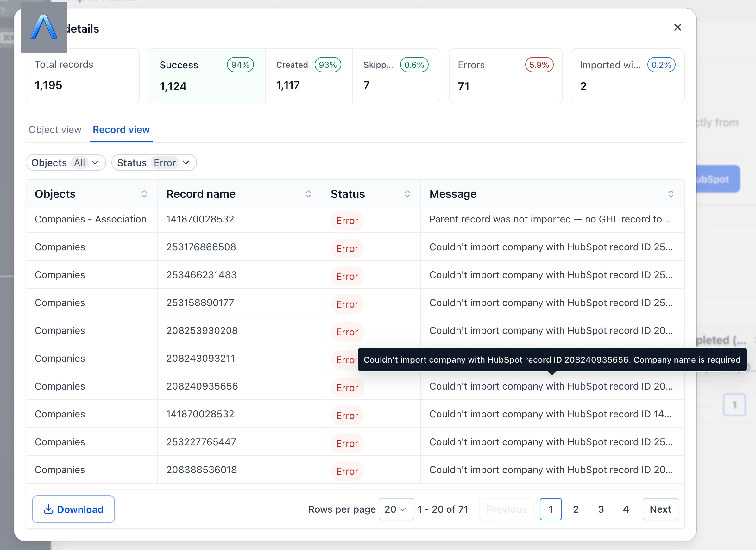Screen dimensions: 756x550
Task: Click record name 253466231483
Action: tap(201, 275)
